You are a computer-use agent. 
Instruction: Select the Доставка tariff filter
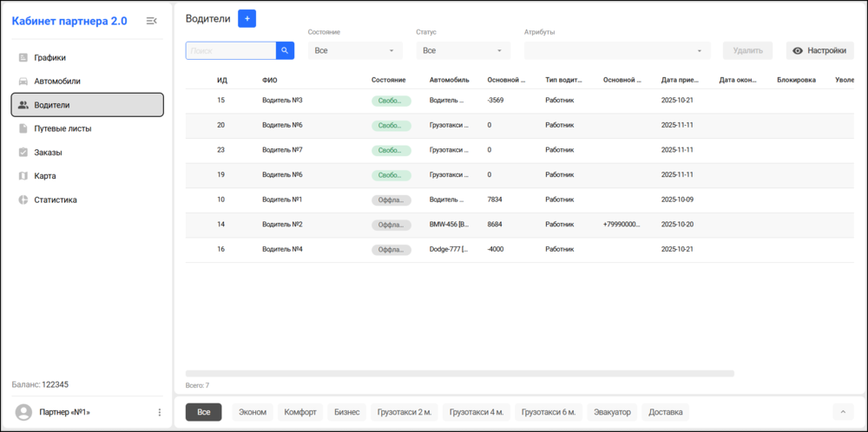666,412
